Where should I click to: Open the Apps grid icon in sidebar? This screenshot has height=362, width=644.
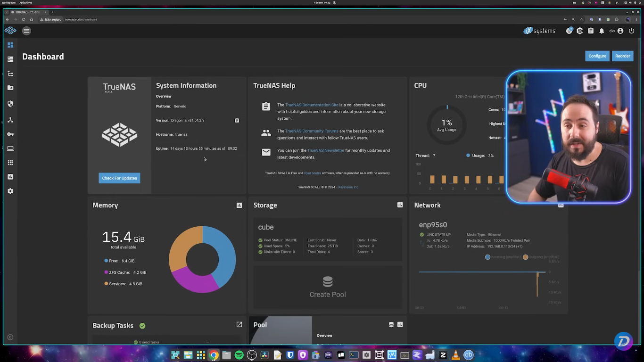(x=10, y=162)
